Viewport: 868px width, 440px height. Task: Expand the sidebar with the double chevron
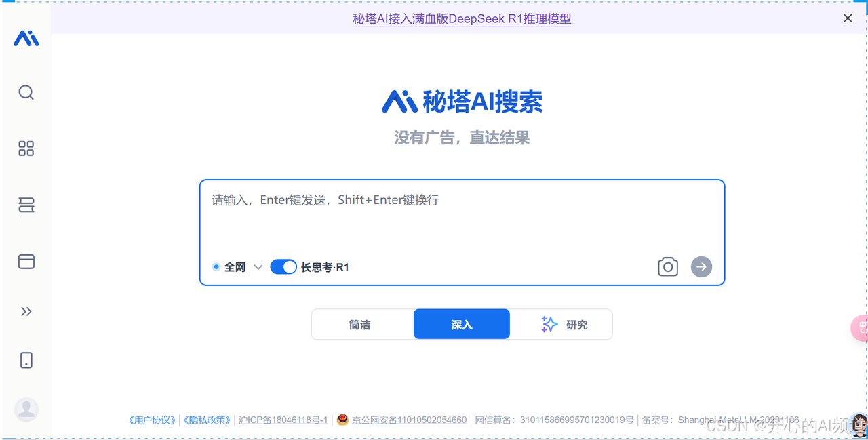tap(26, 311)
